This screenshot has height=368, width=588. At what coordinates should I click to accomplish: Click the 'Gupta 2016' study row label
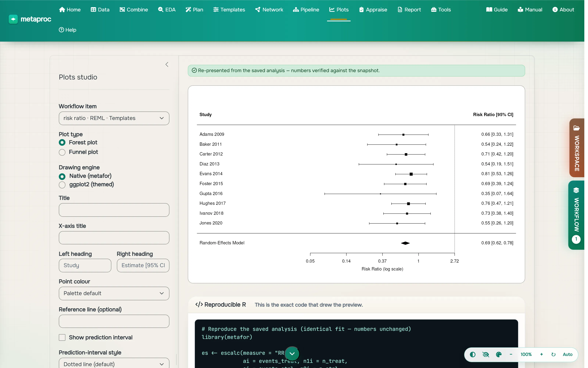[x=211, y=194]
